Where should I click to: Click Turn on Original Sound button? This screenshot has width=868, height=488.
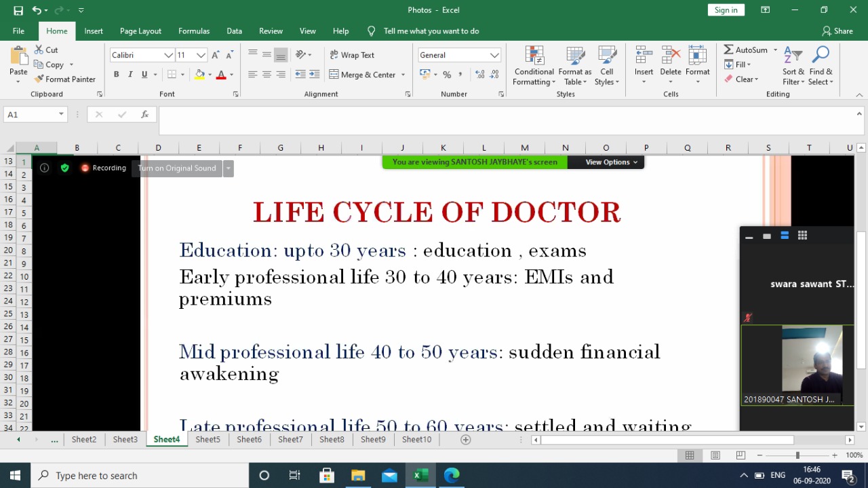tap(177, 168)
